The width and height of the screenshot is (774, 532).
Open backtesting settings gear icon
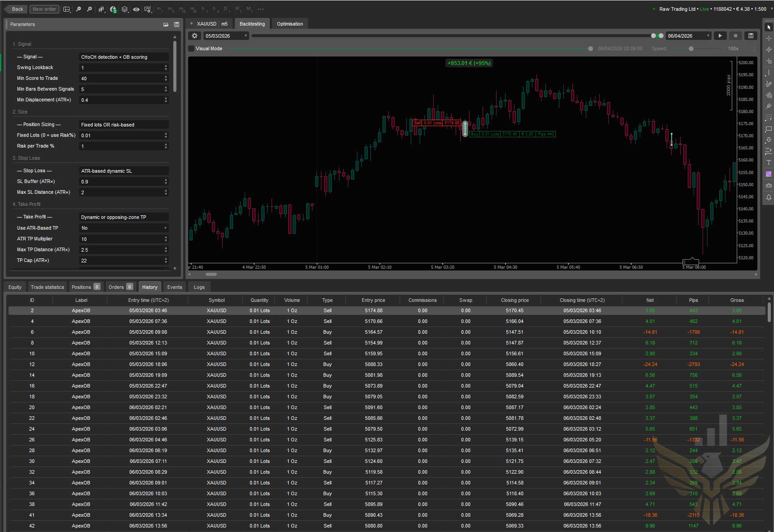(194, 36)
